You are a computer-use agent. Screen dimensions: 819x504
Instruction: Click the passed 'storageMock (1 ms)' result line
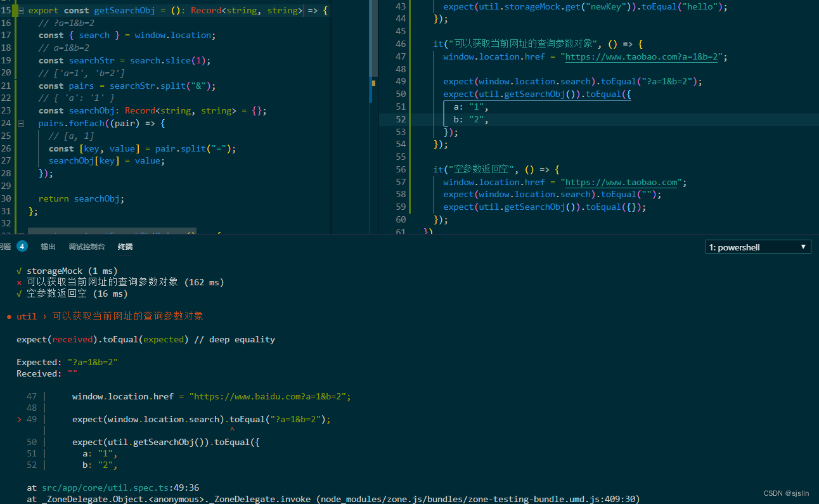[67, 271]
